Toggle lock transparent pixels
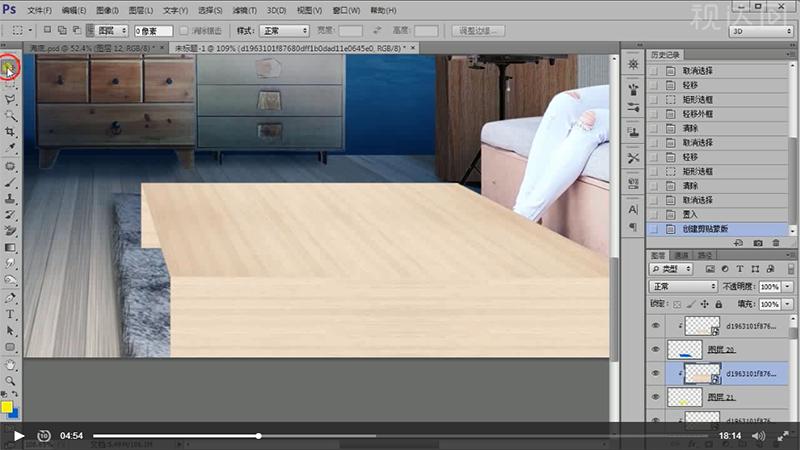 [677, 304]
